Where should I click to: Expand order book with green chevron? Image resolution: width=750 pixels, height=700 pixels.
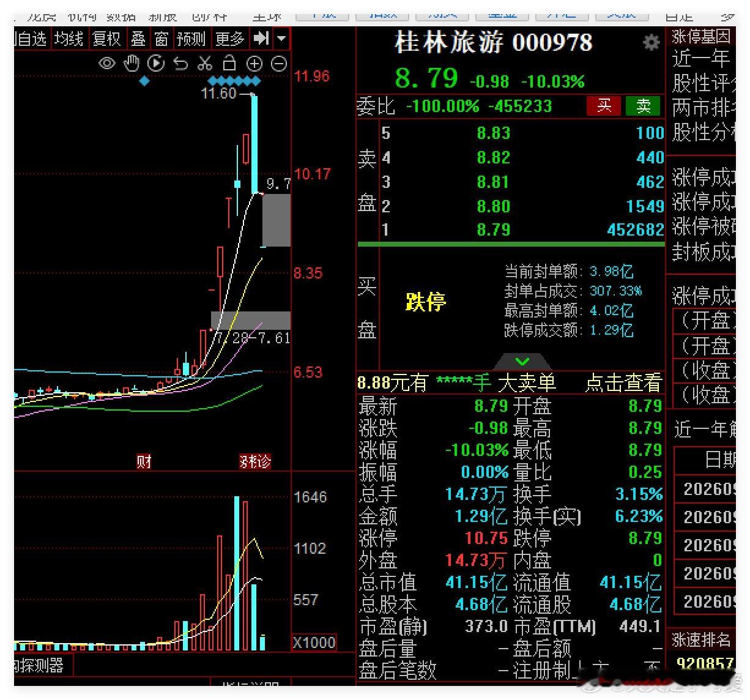point(522,361)
